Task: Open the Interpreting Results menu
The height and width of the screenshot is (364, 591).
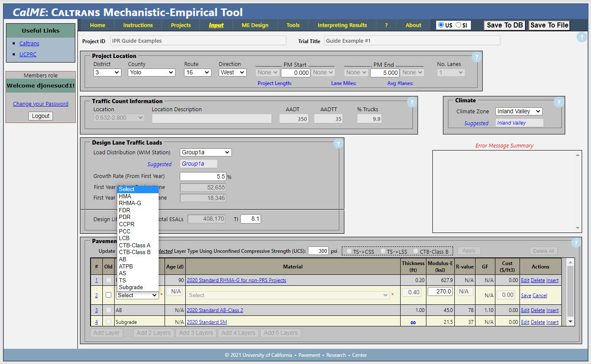Action: (342, 25)
